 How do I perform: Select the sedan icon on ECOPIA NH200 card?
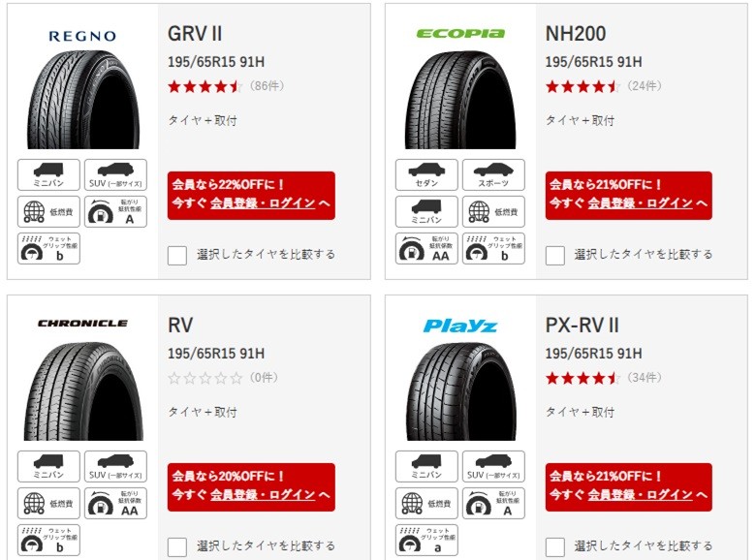click(426, 175)
